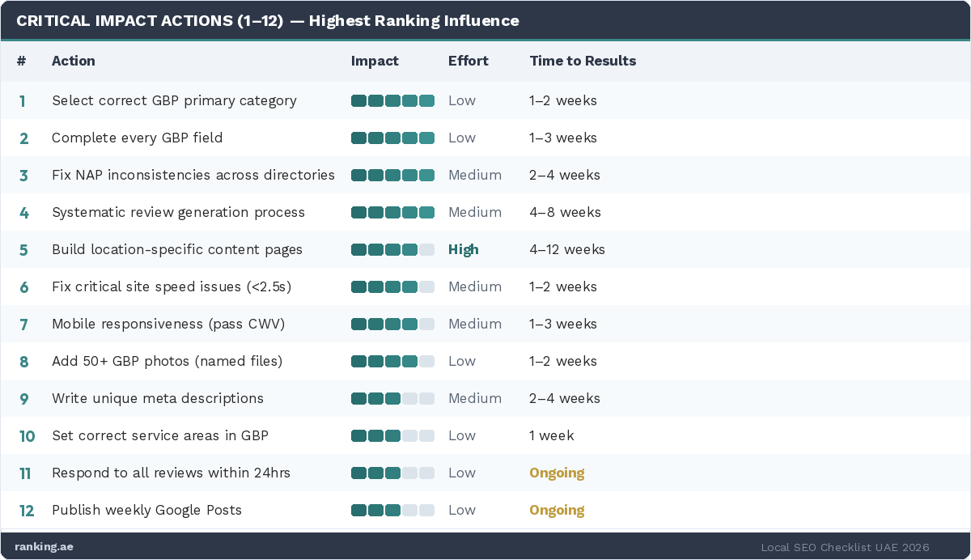
Task: Select Mobile responsiveness (pass CWV) action
Action: click(x=168, y=325)
